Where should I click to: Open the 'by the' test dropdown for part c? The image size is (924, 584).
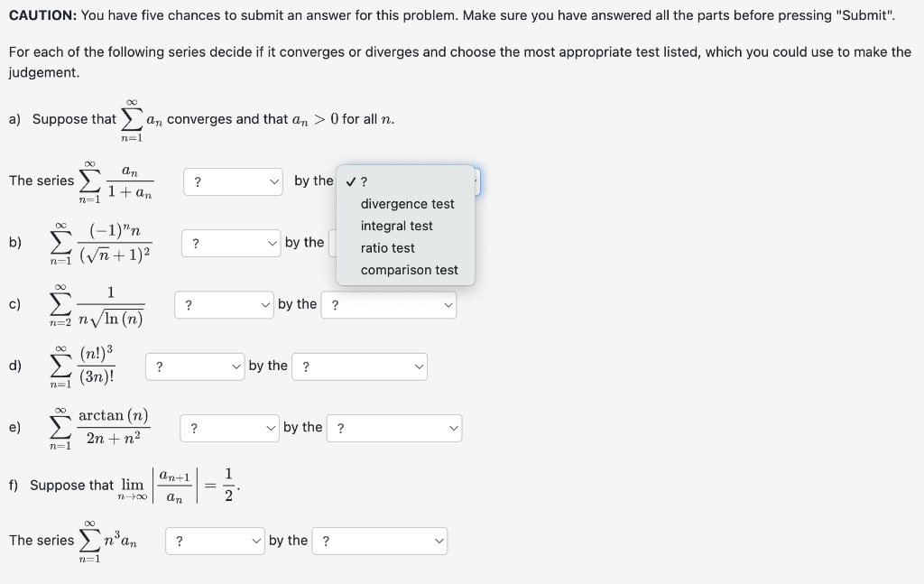click(389, 305)
